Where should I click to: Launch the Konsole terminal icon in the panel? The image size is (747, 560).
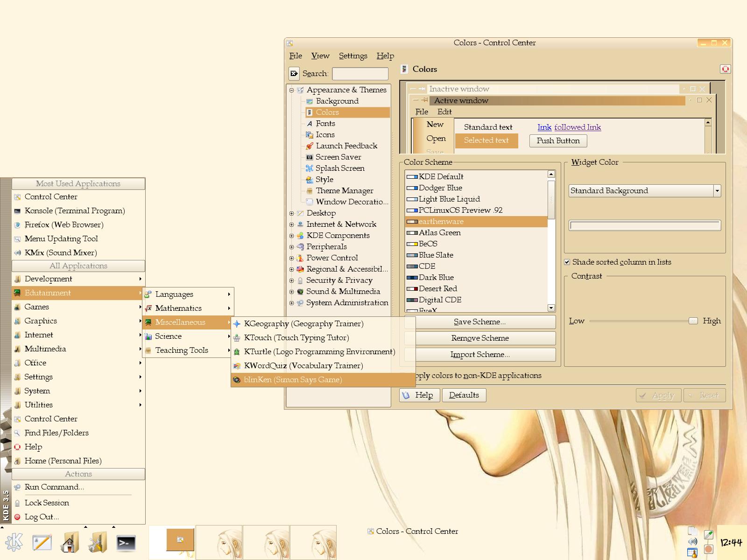(x=126, y=543)
